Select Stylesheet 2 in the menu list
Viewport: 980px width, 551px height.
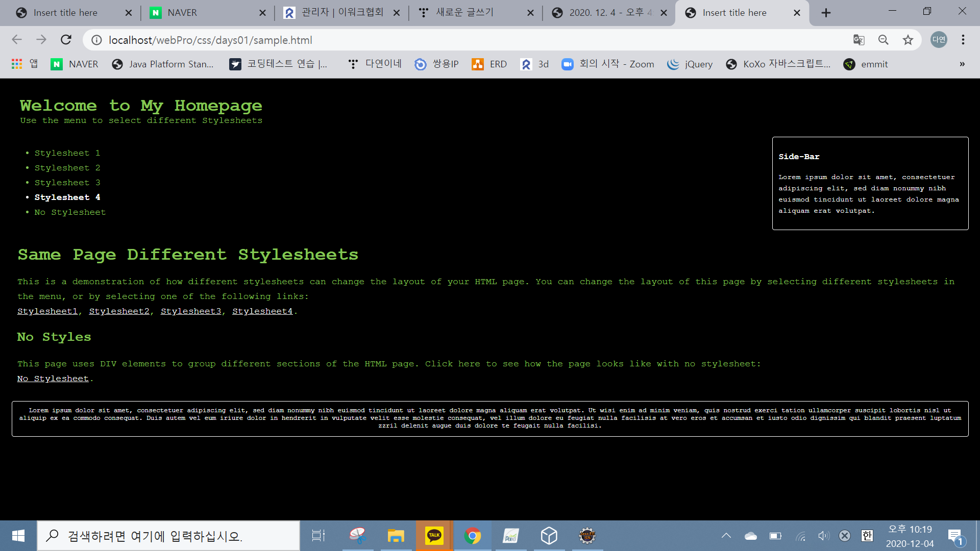(67, 168)
